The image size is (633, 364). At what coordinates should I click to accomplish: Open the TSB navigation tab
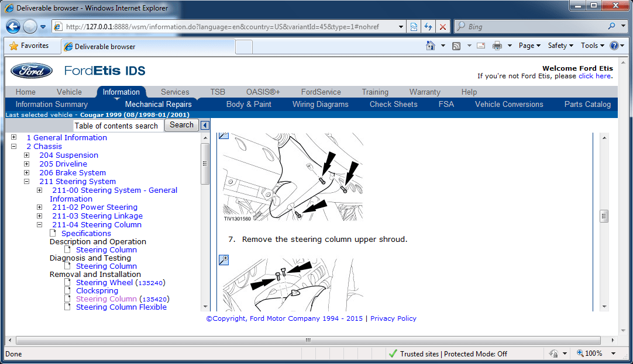click(x=218, y=92)
